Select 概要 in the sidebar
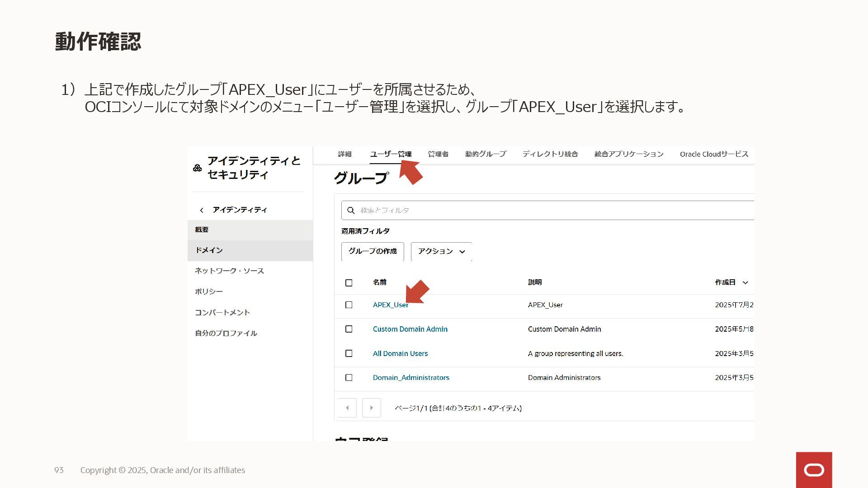 [250, 230]
